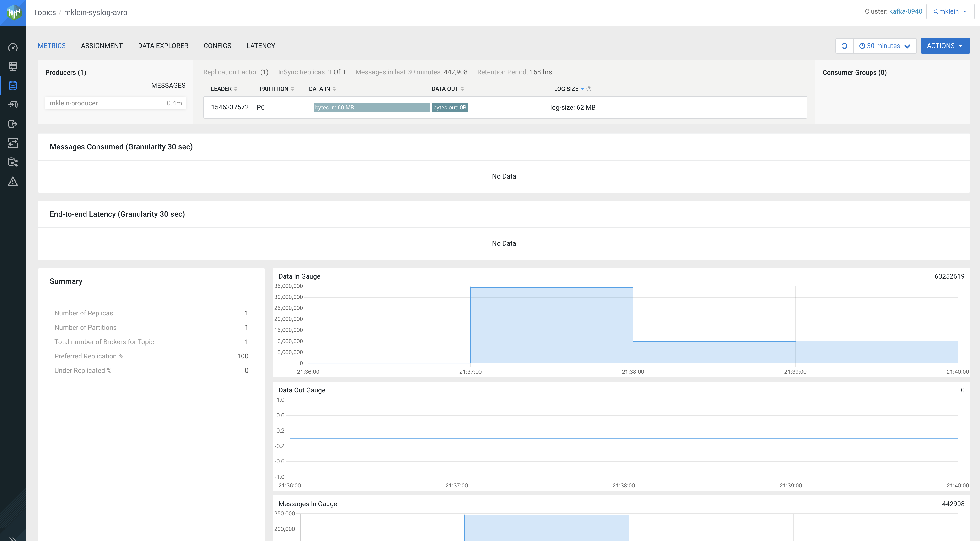Open the Overview dashboard sidebar icon
Screen dimensions: 980x541
pos(13,48)
